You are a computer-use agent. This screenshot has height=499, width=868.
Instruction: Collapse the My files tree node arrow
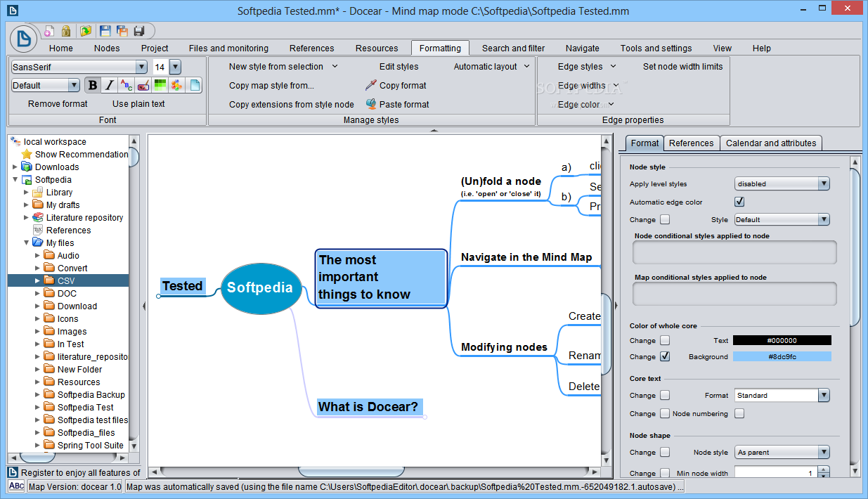pos(27,242)
